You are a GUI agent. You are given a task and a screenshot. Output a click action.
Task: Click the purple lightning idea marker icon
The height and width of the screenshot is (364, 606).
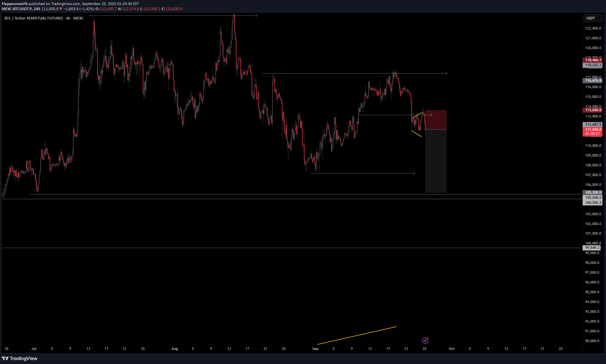(426, 340)
